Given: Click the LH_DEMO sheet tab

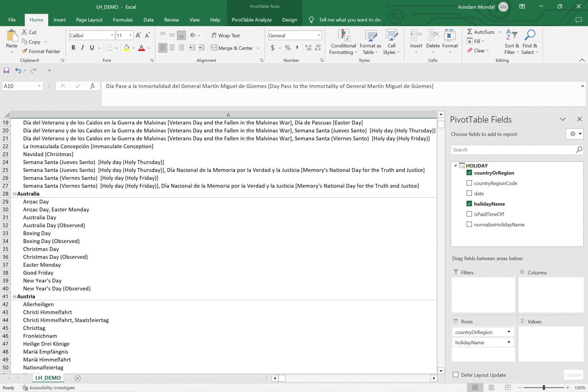Looking at the screenshot, I should click(48, 378).
